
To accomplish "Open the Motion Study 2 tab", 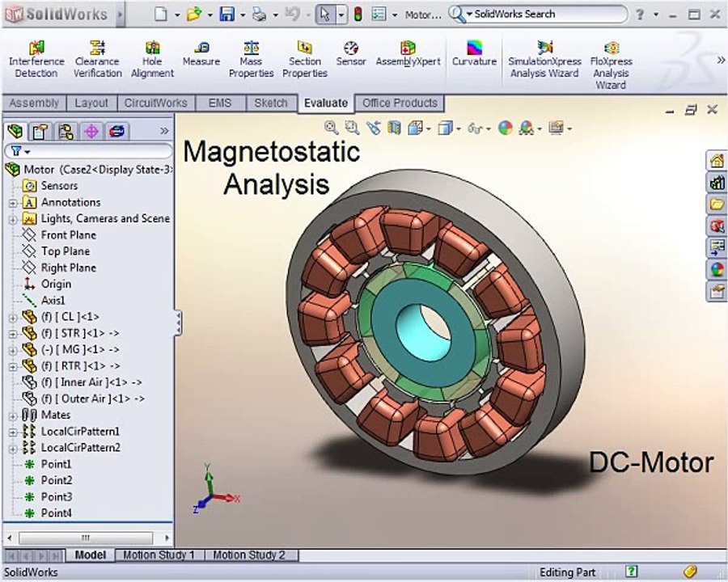I will point(249,555).
